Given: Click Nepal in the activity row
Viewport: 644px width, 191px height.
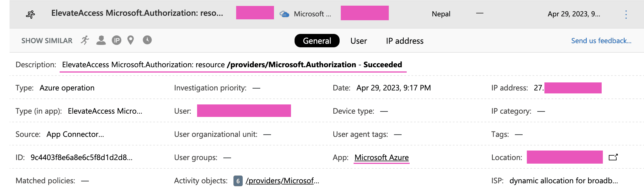Looking at the screenshot, I should pos(441,14).
